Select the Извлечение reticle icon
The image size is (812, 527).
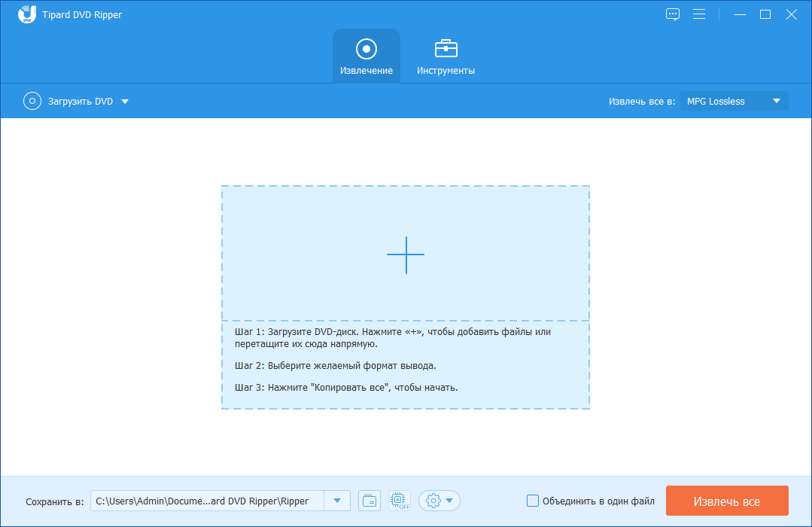[x=366, y=49]
